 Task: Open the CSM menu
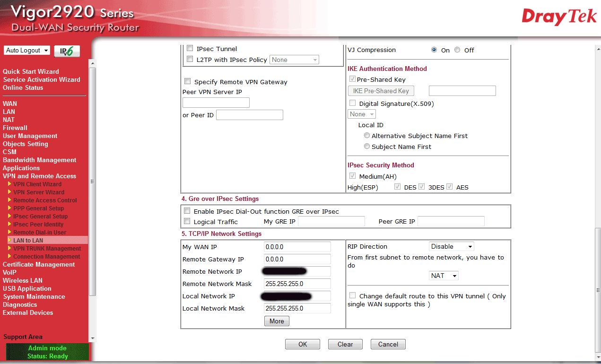(x=9, y=152)
